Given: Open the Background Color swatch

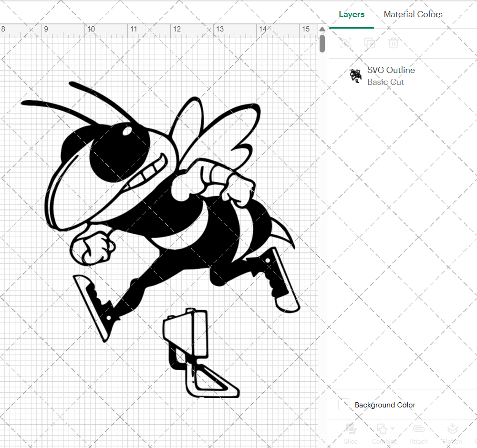Looking at the screenshot, I should tap(344, 405).
